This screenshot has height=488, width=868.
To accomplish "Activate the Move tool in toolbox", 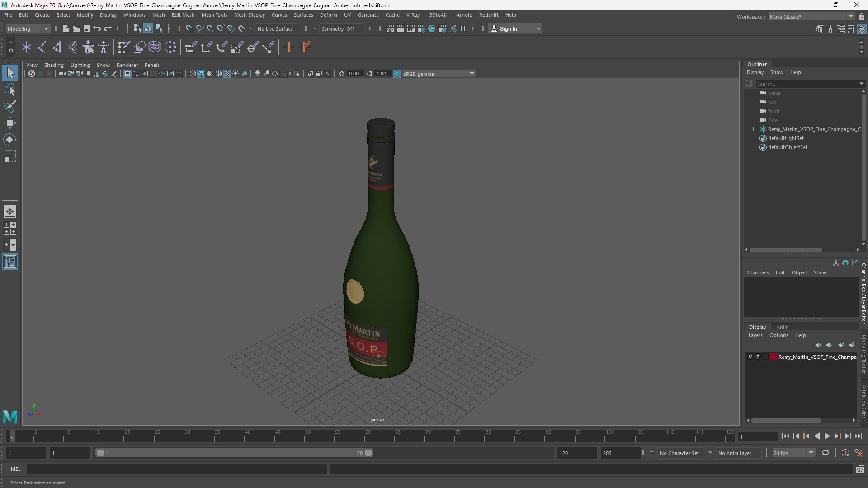I will [x=10, y=123].
